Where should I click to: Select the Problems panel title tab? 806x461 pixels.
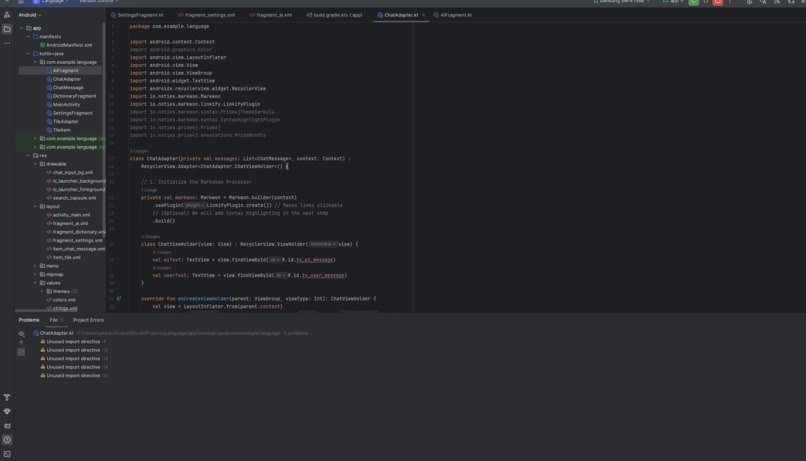29,320
